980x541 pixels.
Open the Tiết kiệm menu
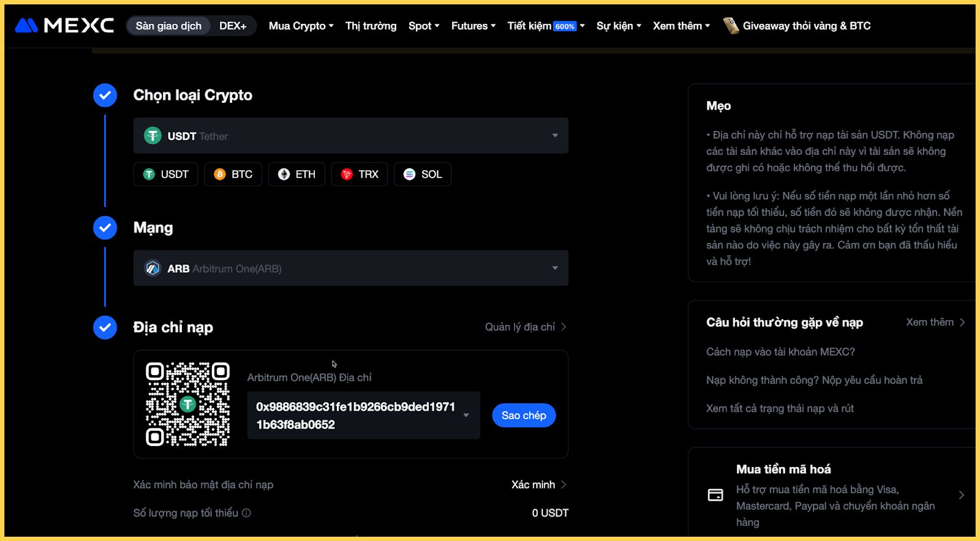click(546, 26)
